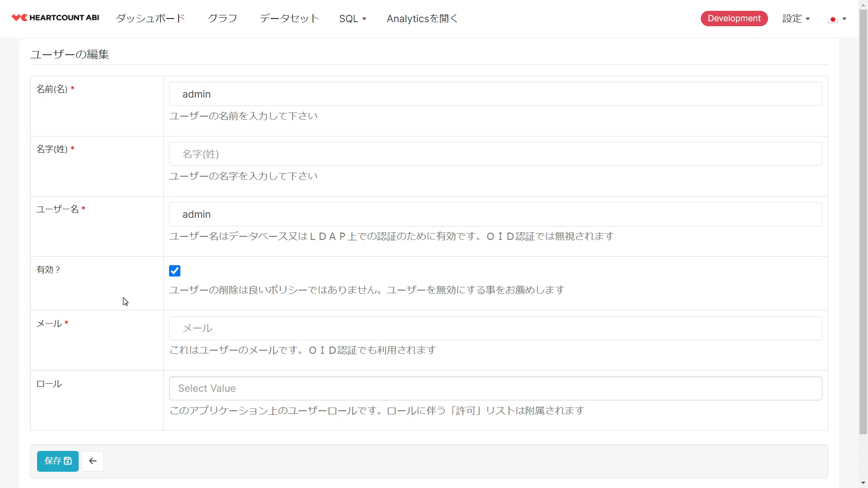Click the Japanese flag language icon

tap(833, 19)
